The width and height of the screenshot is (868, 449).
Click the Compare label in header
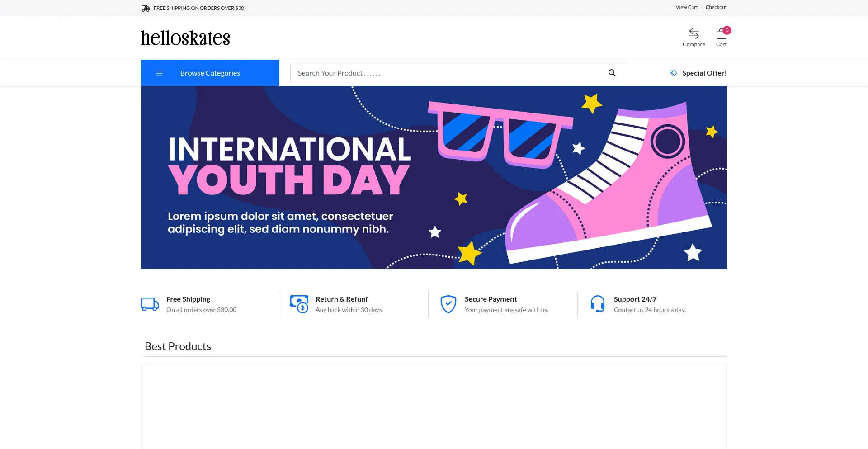(x=693, y=44)
